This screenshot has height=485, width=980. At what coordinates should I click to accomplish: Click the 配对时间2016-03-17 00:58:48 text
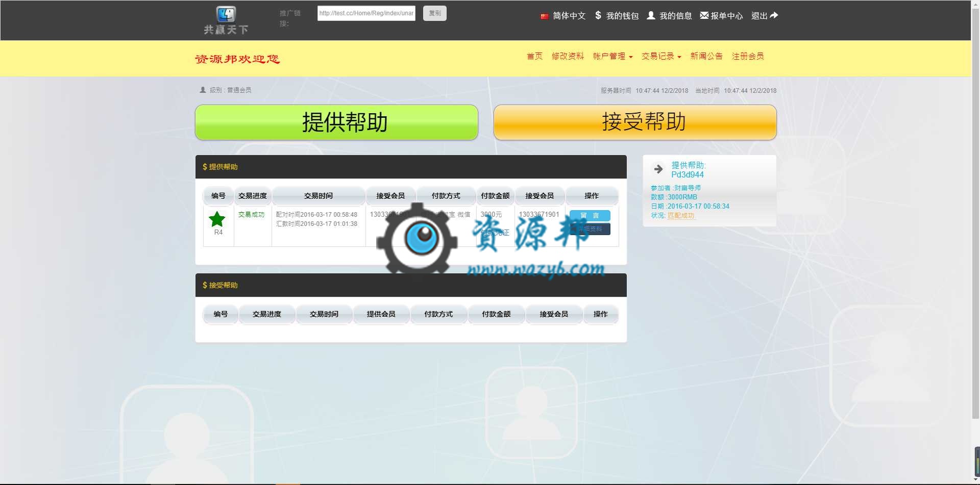[316, 215]
